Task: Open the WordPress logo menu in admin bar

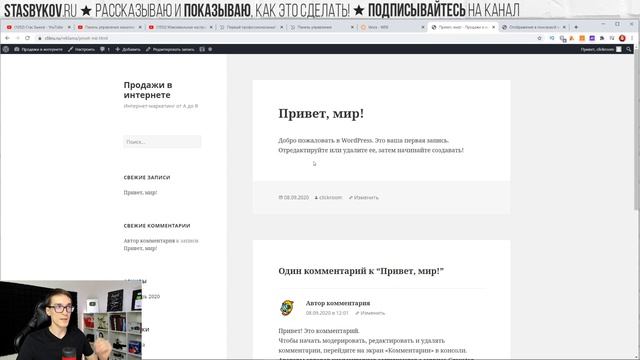Action: [6, 49]
